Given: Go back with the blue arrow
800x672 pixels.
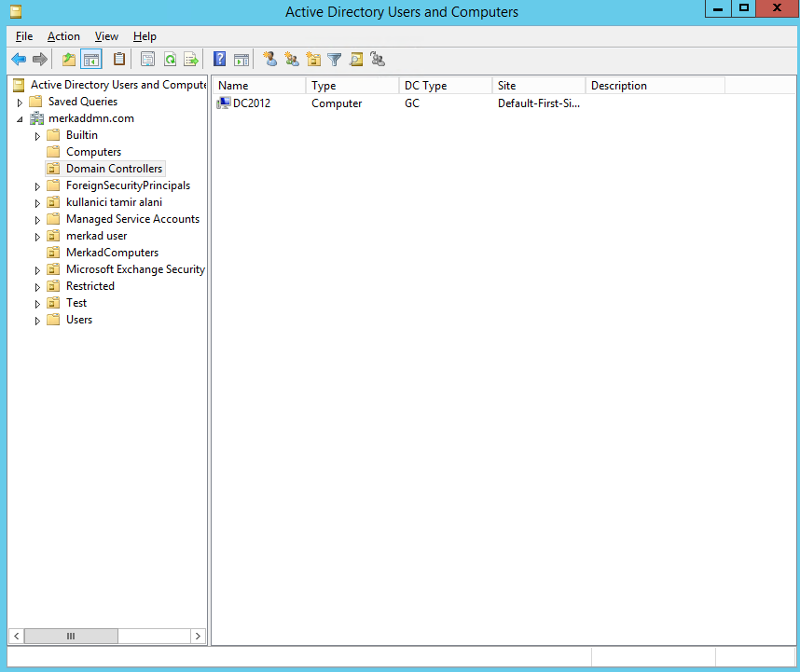Looking at the screenshot, I should pos(19,60).
